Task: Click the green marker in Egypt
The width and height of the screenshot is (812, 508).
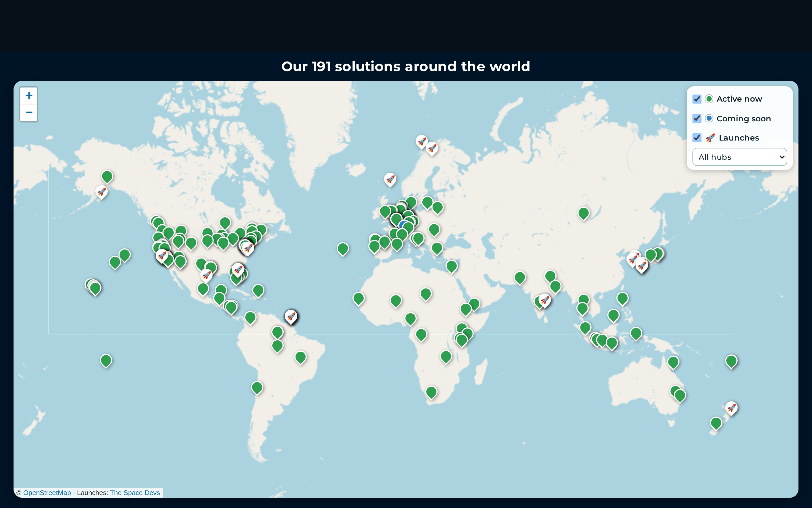Action: point(452,267)
